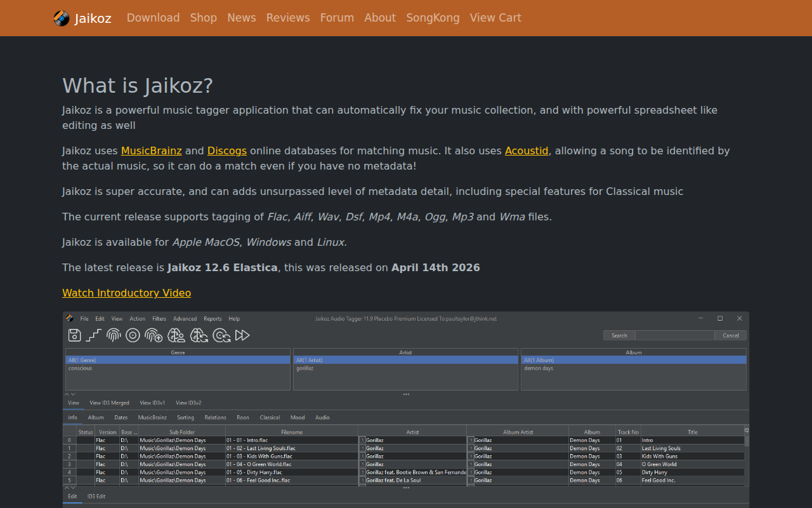This screenshot has height=508, width=812.
Task: Click the Search button in the screenshot
Action: click(x=619, y=335)
